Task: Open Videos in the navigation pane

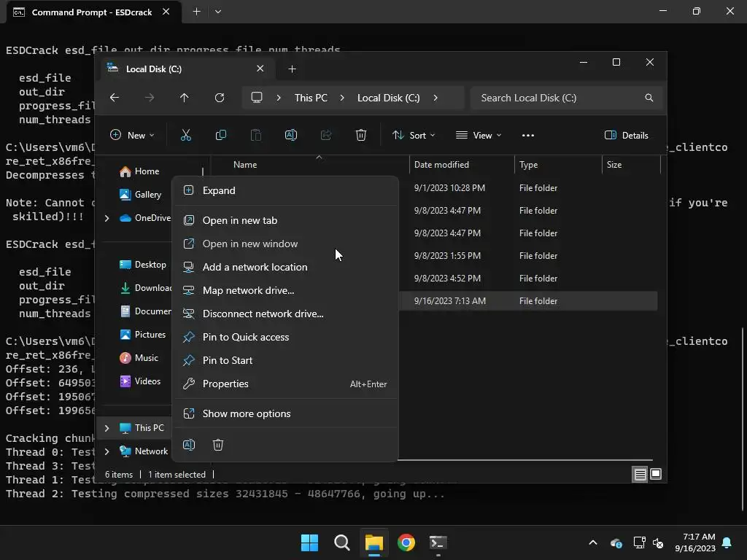Action: [x=140, y=381]
